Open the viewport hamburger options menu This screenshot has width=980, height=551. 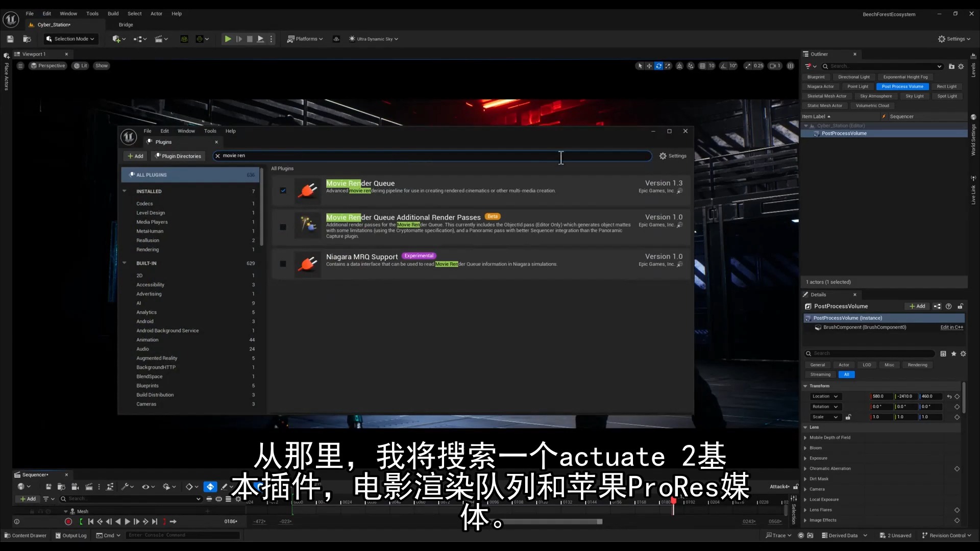(x=20, y=66)
